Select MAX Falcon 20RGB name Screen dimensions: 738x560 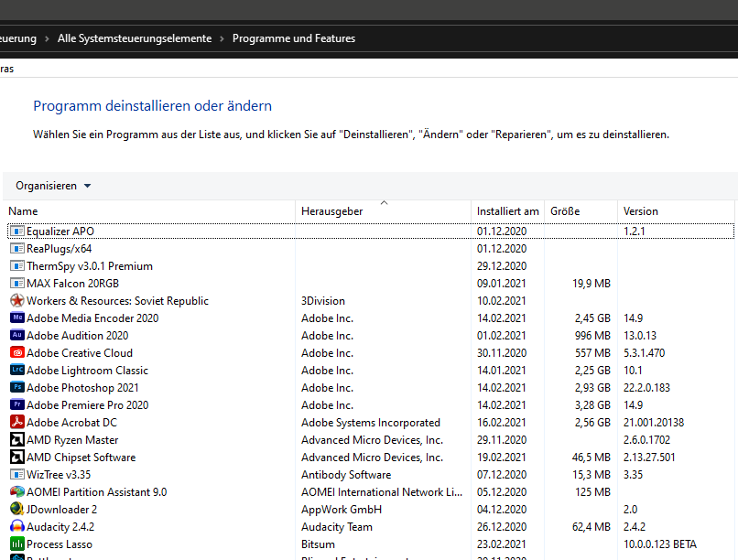click(x=72, y=283)
